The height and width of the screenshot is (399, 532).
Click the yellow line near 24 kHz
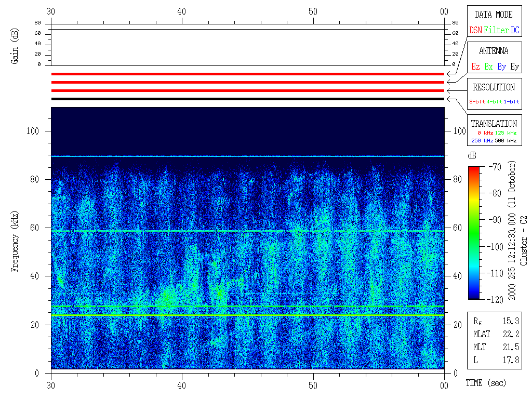pyautogui.click(x=247, y=315)
